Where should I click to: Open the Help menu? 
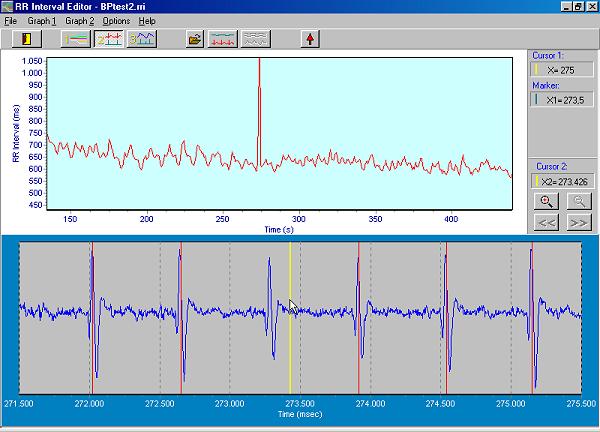point(147,20)
